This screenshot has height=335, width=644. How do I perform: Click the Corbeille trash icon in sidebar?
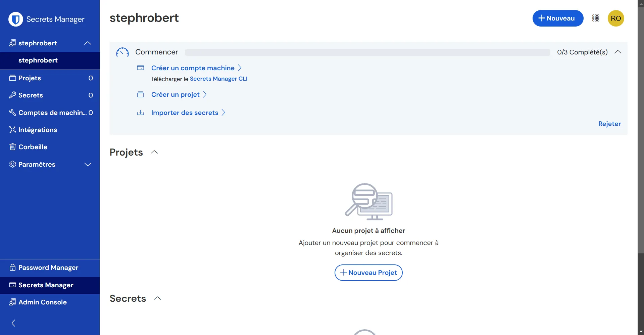pos(12,147)
